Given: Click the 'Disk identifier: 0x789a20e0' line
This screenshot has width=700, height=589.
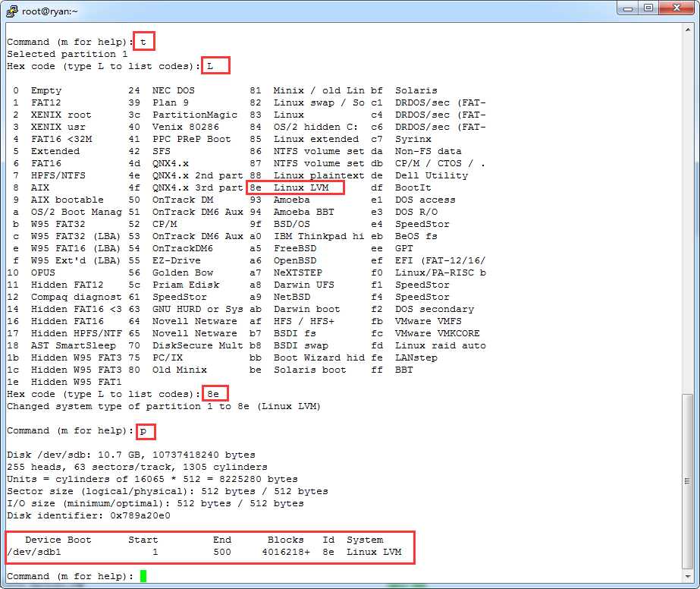Looking at the screenshot, I should click(x=89, y=515).
